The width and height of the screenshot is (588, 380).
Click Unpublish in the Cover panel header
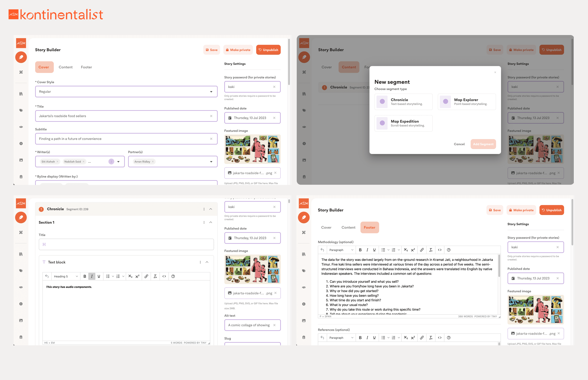pos(268,50)
